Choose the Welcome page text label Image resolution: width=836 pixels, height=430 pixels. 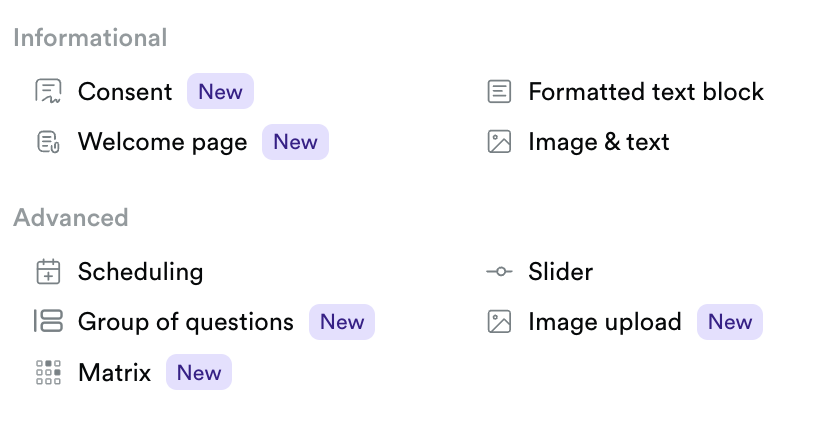pyautogui.click(x=162, y=142)
